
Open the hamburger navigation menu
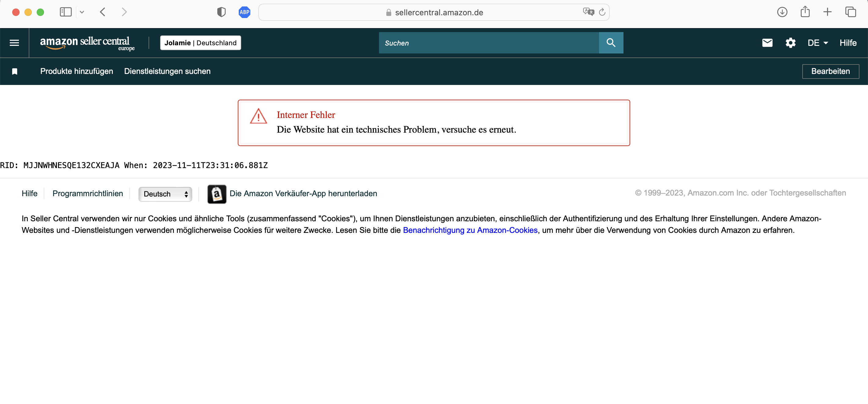coord(14,43)
